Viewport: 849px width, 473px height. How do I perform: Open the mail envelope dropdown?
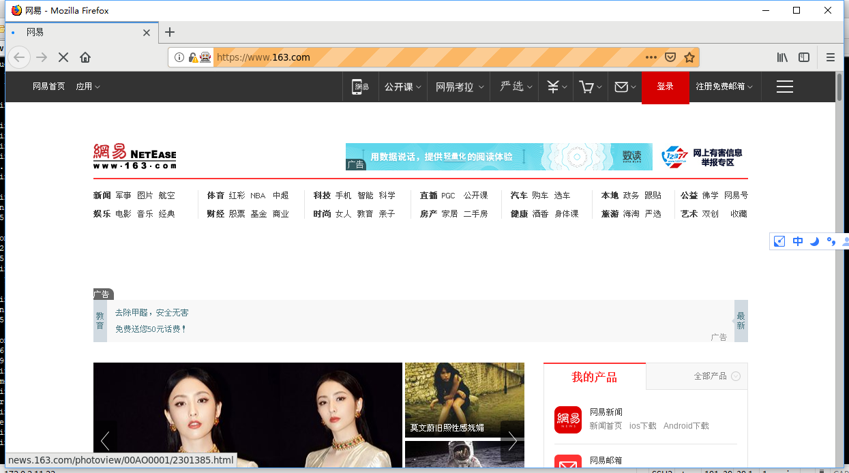tap(624, 87)
